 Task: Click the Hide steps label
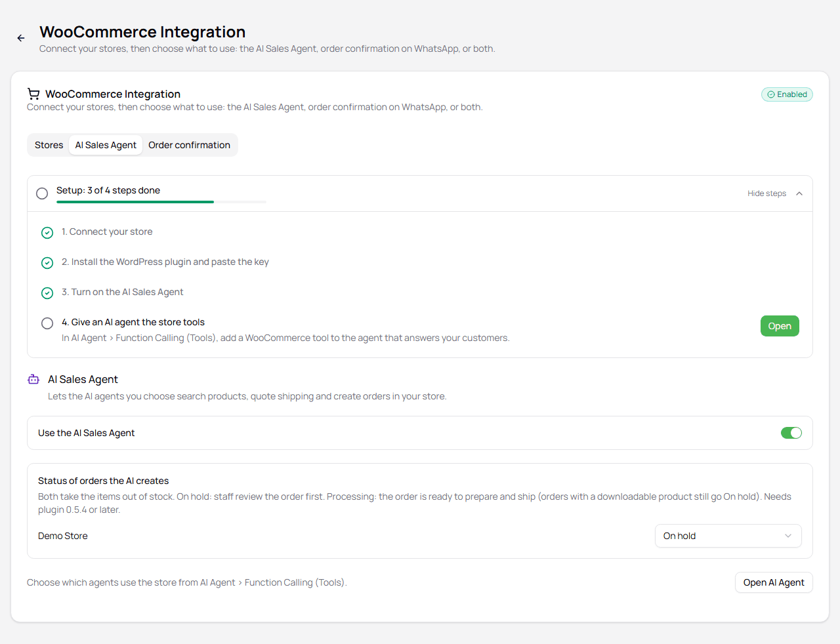(x=766, y=193)
